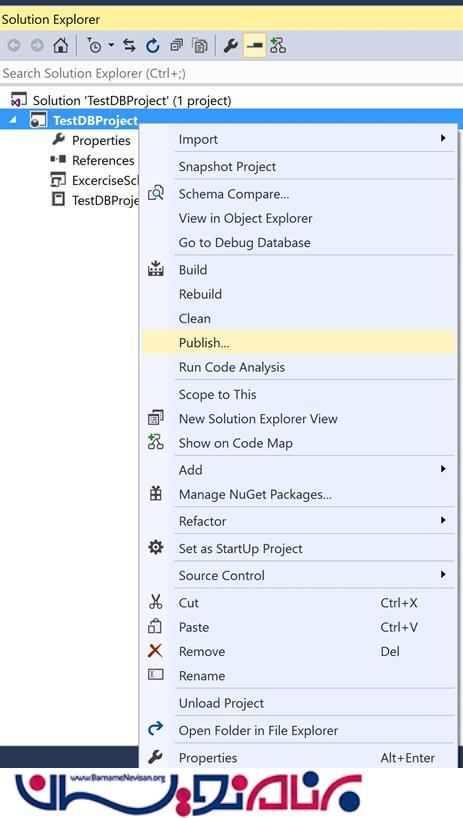Select the References tree item
Image resolution: width=463 pixels, height=818 pixels.
click(103, 160)
